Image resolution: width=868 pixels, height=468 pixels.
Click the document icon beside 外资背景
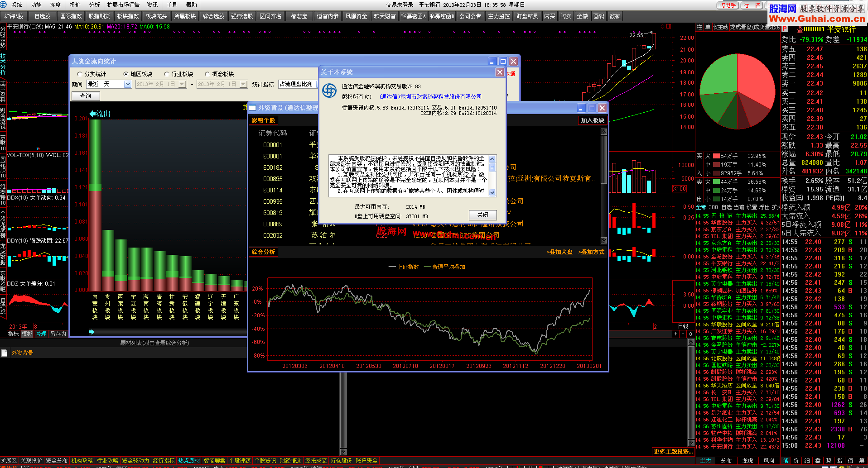(5, 353)
